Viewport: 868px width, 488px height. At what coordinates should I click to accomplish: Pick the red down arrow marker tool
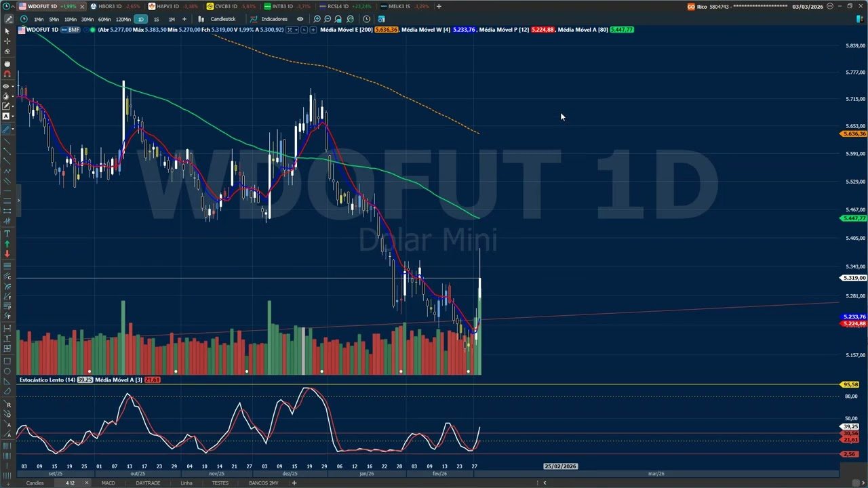tap(7, 254)
